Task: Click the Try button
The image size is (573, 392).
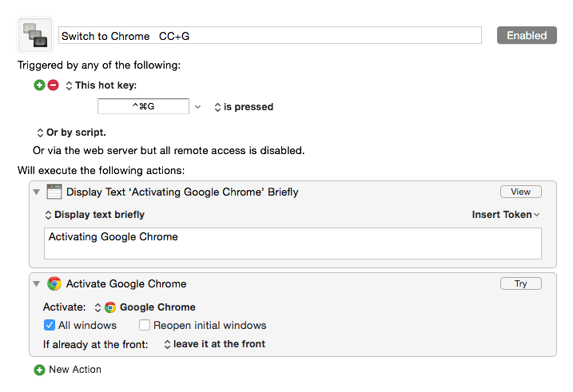Action: [521, 283]
